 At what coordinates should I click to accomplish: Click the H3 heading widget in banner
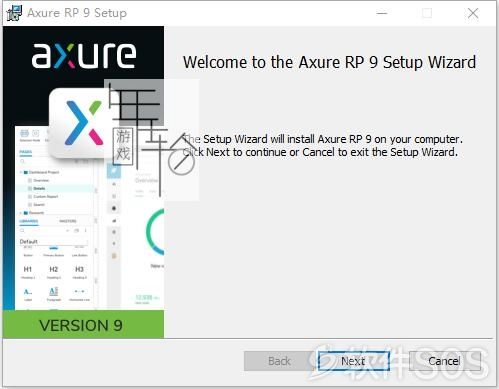pos(79,269)
